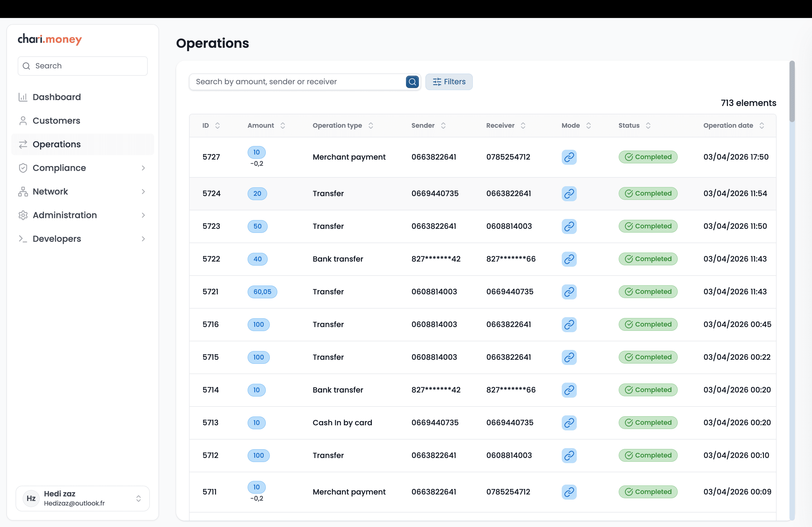This screenshot has width=812, height=527.
Task: Toggle sort on Operation date column
Action: pos(762,125)
